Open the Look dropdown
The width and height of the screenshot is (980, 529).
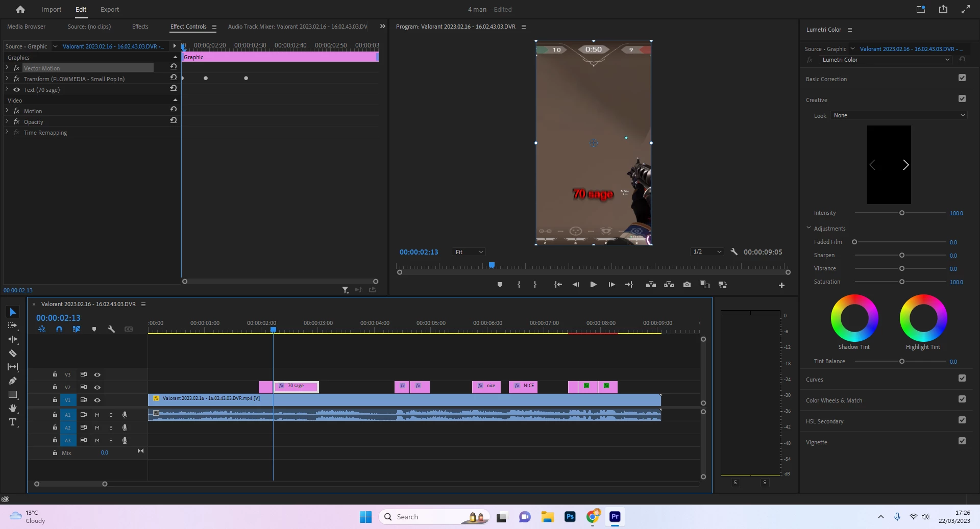(898, 115)
